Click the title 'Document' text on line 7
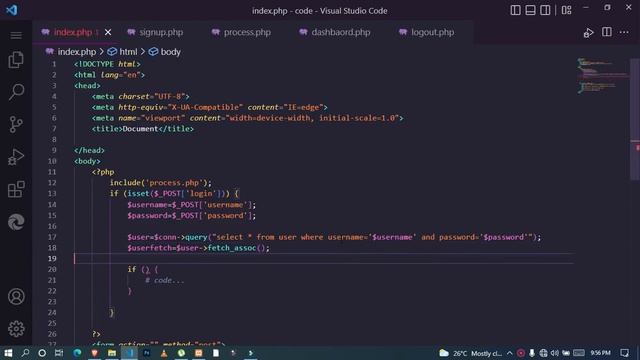 pyautogui.click(x=140, y=129)
